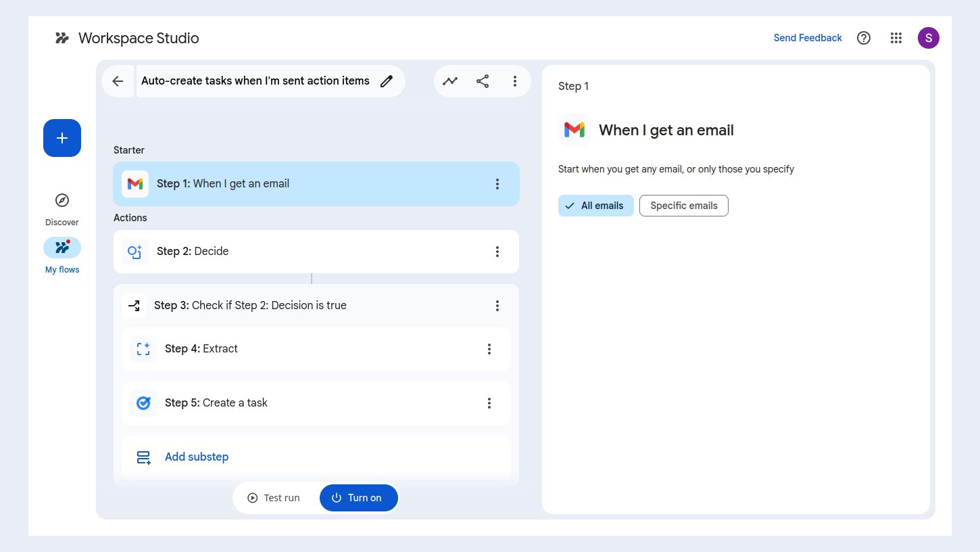Select the All emails option

tap(595, 205)
